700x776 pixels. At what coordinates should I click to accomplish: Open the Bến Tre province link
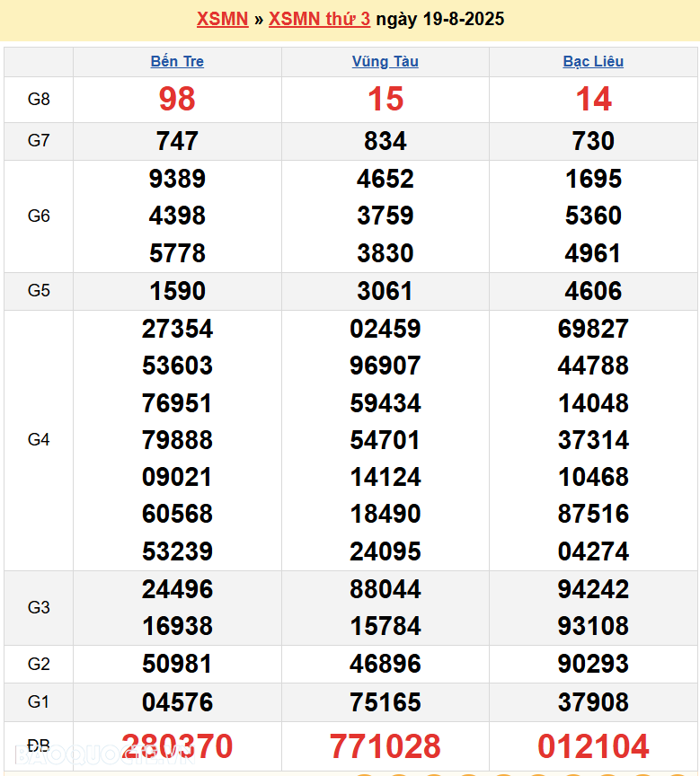coord(177,62)
